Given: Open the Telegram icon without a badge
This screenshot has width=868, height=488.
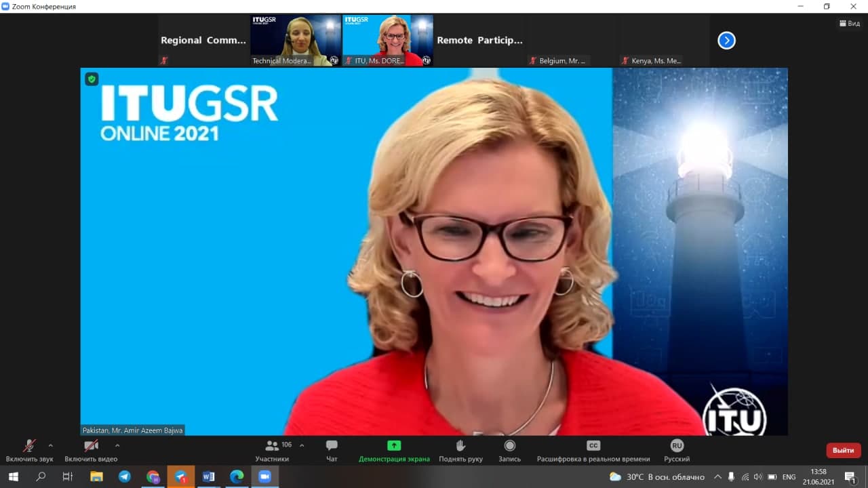Looking at the screenshot, I should [125, 476].
